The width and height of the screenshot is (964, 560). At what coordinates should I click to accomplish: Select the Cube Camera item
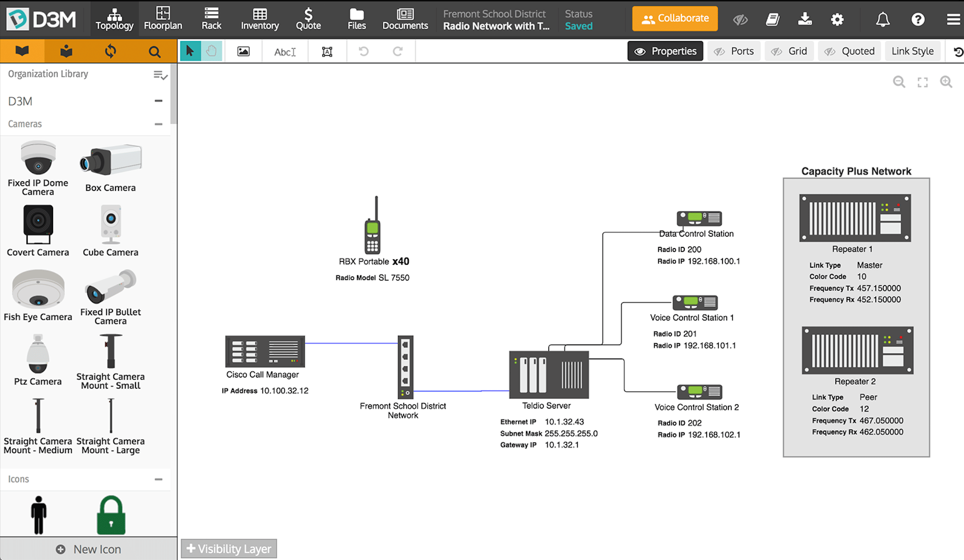click(x=110, y=231)
